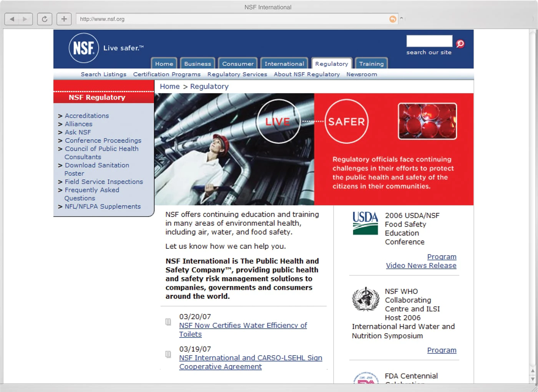Open the International tab
538x392 pixels.
(x=284, y=63)
